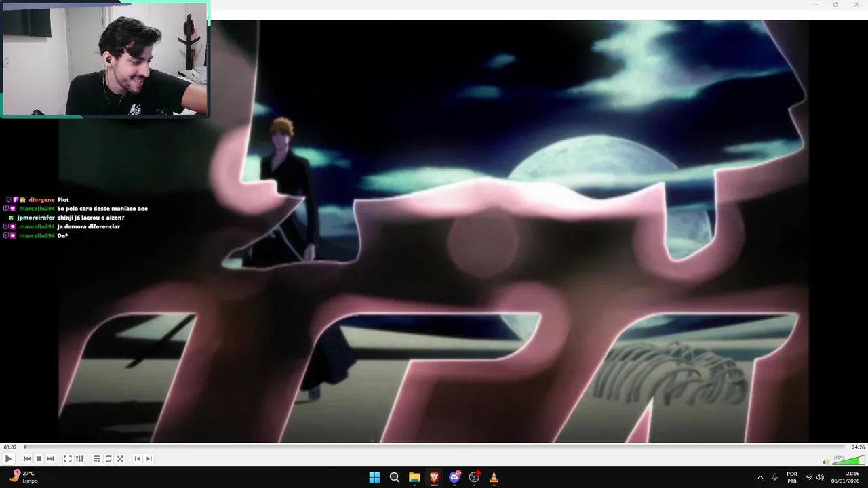868x488 pixels.
Task: Click chat message 'Da*'
Action: coord(62,235)
